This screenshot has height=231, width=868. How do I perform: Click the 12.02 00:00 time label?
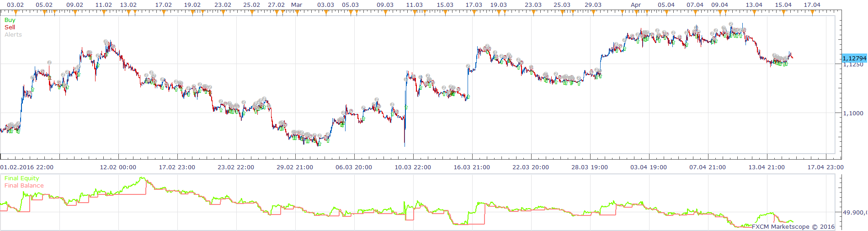(x=118, y=167)
